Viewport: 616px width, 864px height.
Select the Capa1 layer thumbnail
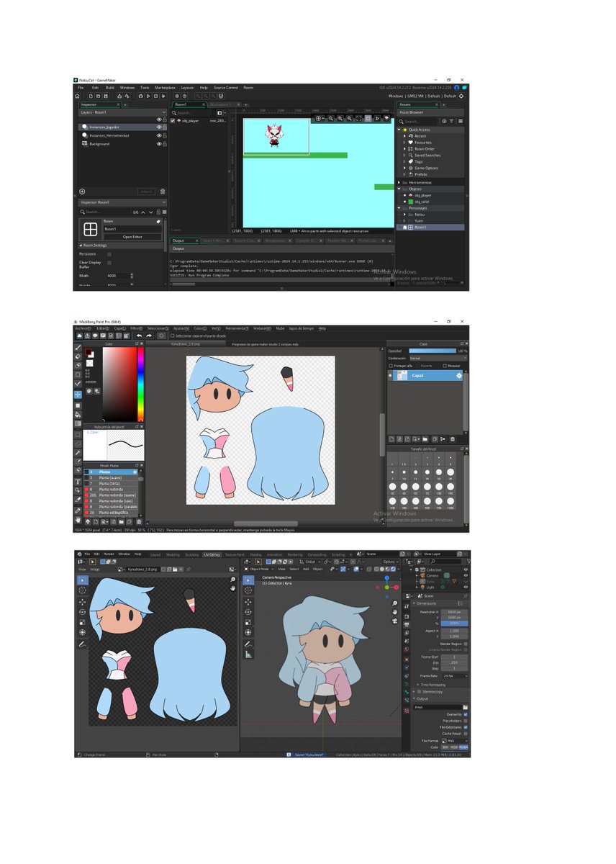point(402,375)
